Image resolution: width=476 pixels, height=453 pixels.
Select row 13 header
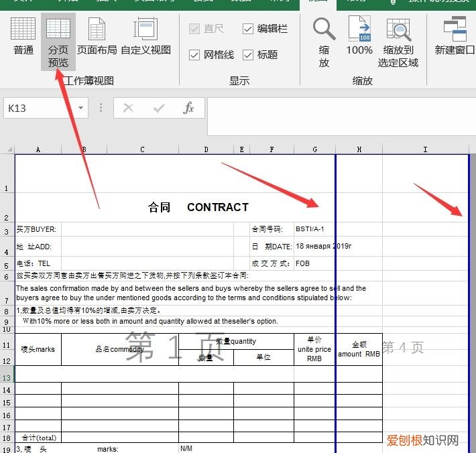[x=7, y=374]
